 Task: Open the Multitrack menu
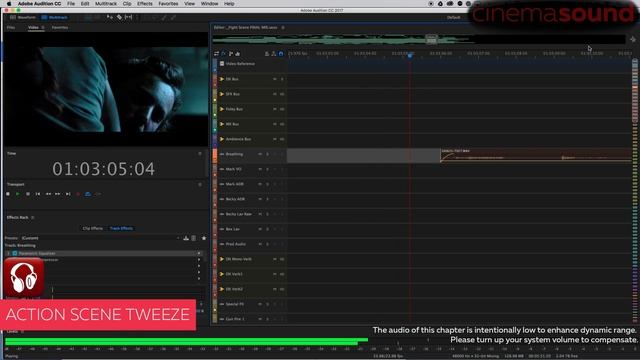(x=106, y=4)
